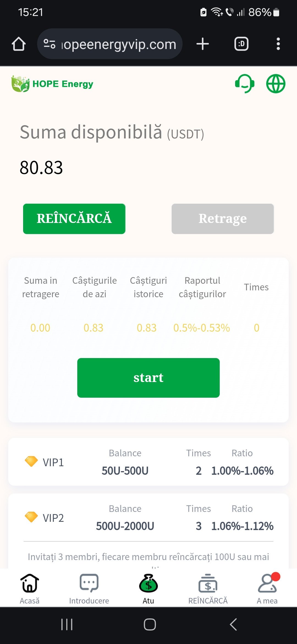Open customer support headset icon

point(244,84)
